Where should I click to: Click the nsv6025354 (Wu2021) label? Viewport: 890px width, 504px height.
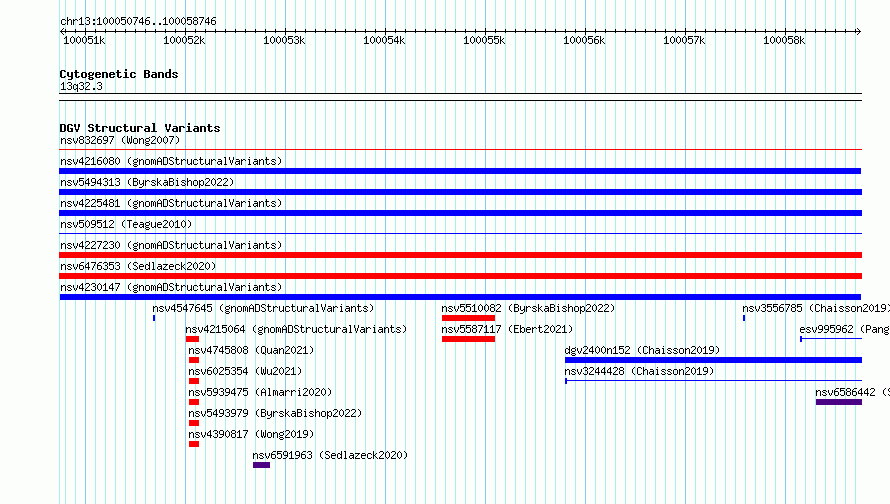(x=245, y=371)
